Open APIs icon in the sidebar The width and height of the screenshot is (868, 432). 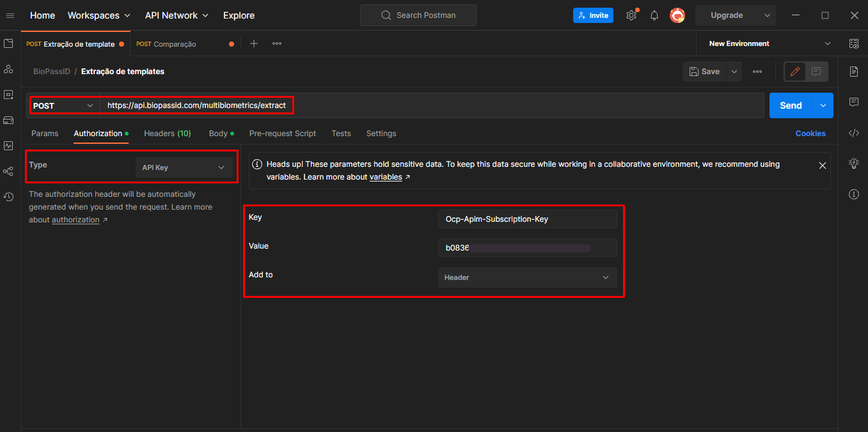pos(8,69)
